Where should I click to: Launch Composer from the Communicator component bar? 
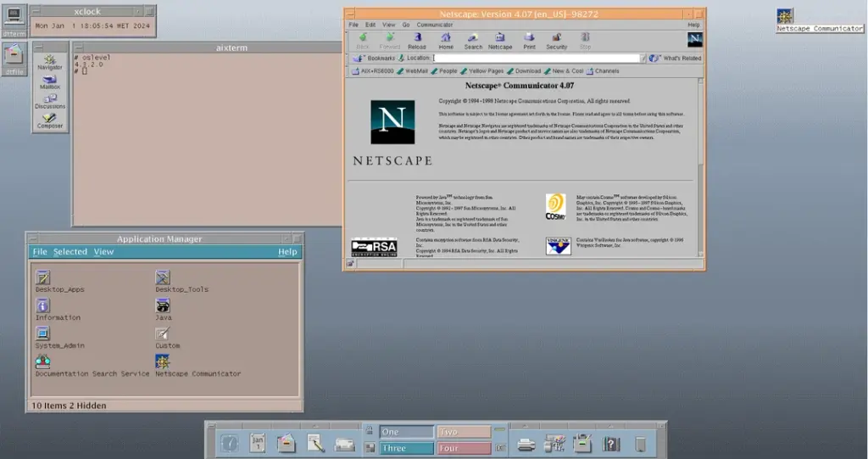[50, 120]
